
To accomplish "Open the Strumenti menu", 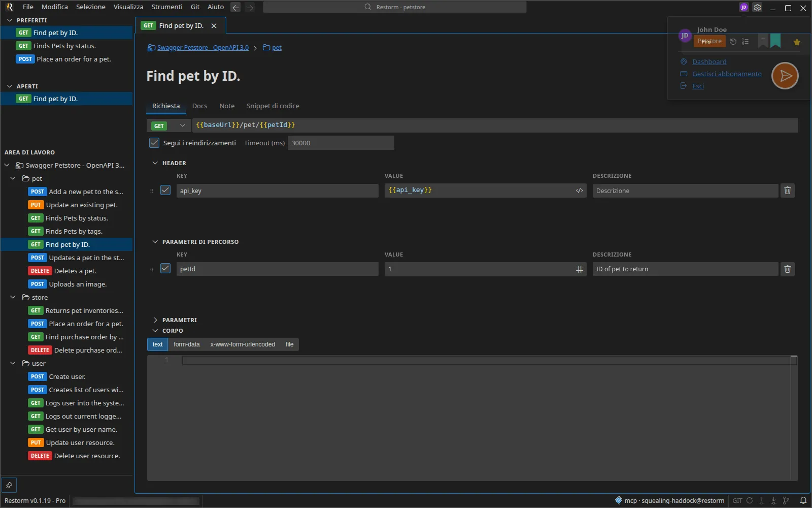I will 167,7.
